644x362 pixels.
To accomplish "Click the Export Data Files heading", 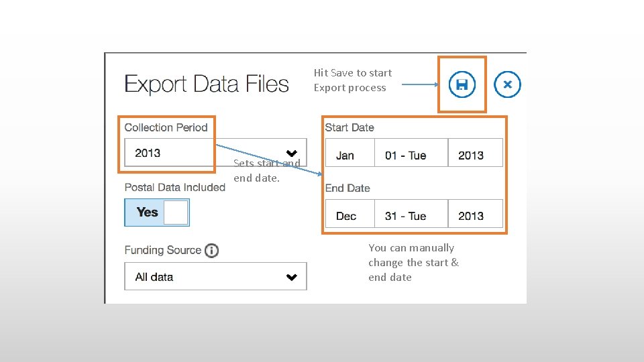I will [x=207, y=84].
